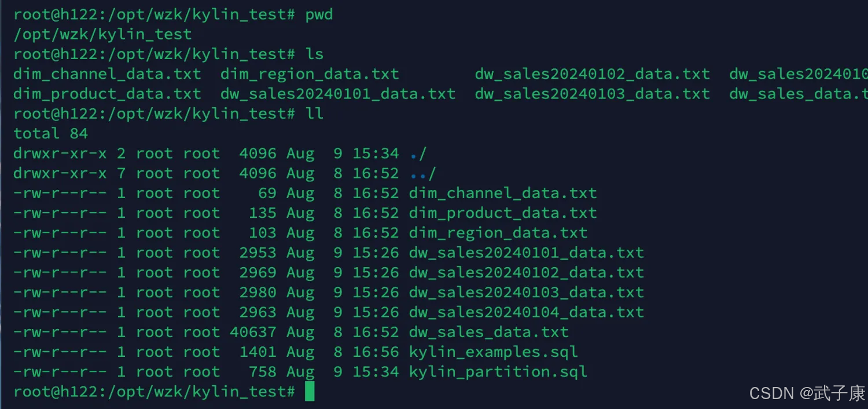Click kylin_partition.sql in the long listing
868x409 pixels.
(498, 371)
